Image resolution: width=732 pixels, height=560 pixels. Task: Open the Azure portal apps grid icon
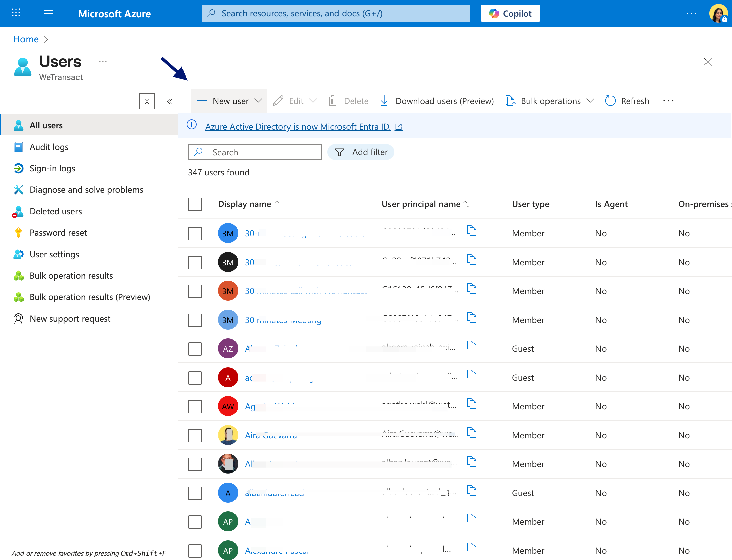pyautogui.click(x=16, y=13)
